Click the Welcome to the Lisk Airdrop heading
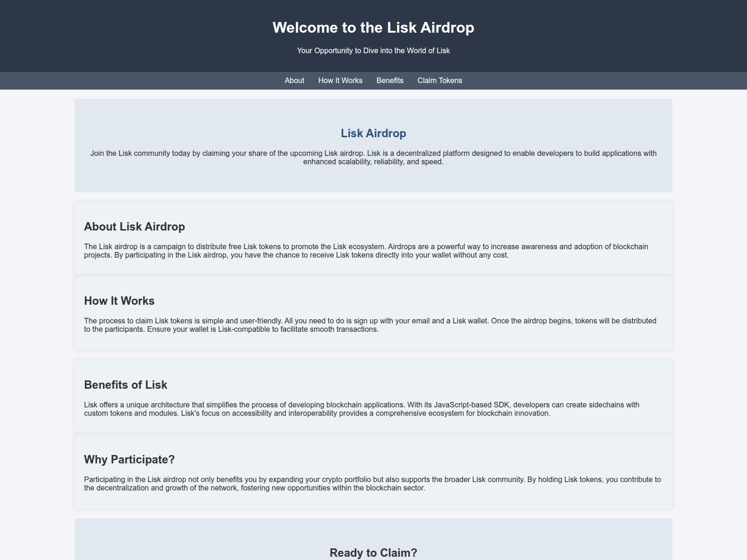Viewport: 747px width, 560px height. click(x=373, y=28)
